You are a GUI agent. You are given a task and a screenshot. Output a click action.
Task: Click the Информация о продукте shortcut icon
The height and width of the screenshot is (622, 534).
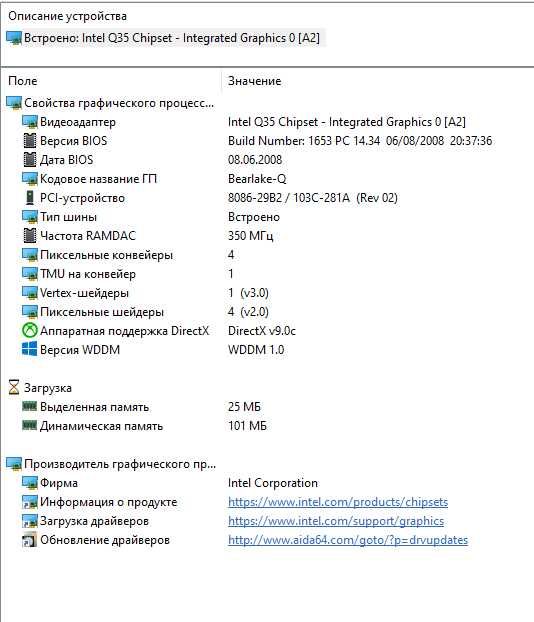pyautogui.click(x=30, y=502)
